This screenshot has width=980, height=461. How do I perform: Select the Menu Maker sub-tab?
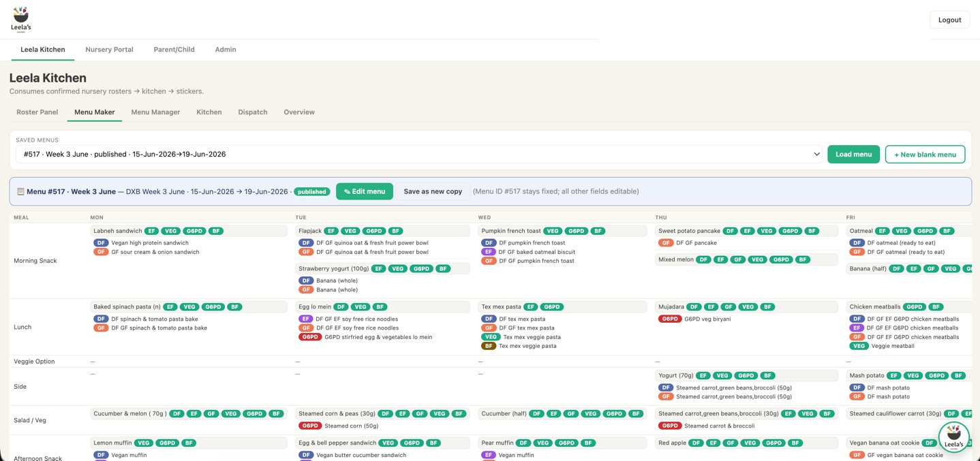(x=95, y=112)
